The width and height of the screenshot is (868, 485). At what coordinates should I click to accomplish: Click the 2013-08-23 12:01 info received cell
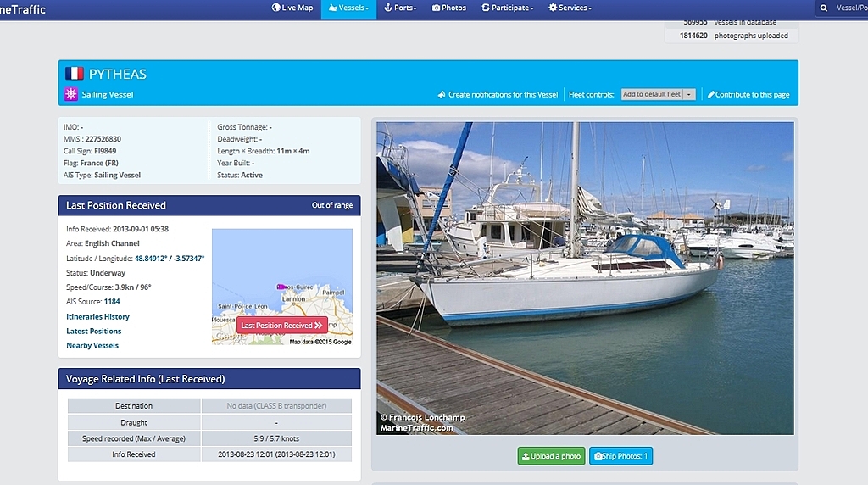click(276, 454)
